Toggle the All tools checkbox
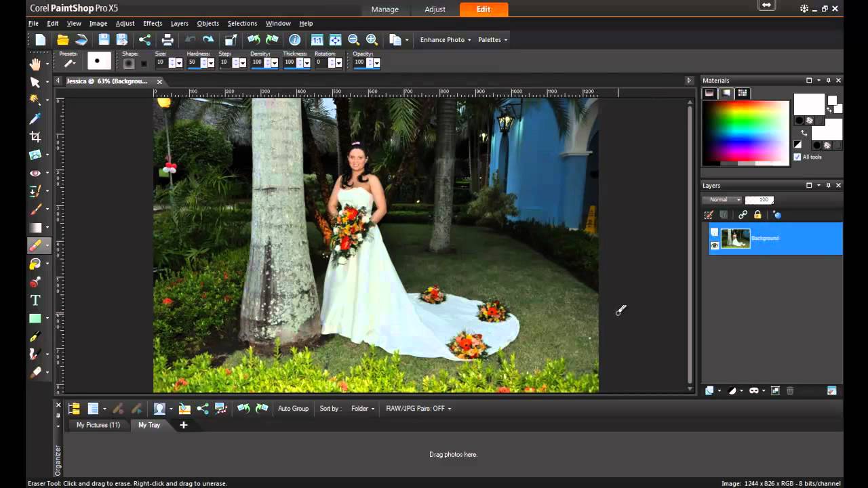 [x=797, y=157]
